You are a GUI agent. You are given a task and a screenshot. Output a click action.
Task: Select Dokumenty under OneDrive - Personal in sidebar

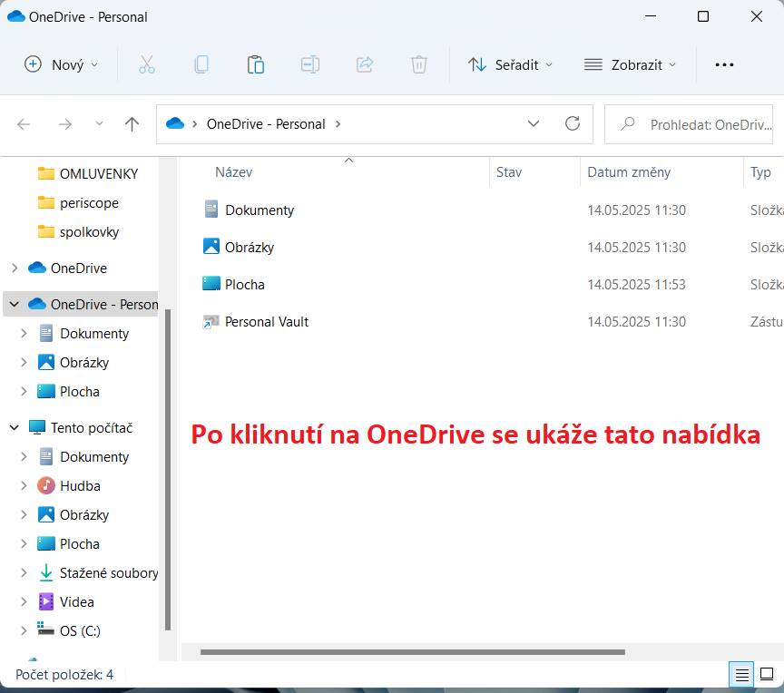tap(84, 333)
